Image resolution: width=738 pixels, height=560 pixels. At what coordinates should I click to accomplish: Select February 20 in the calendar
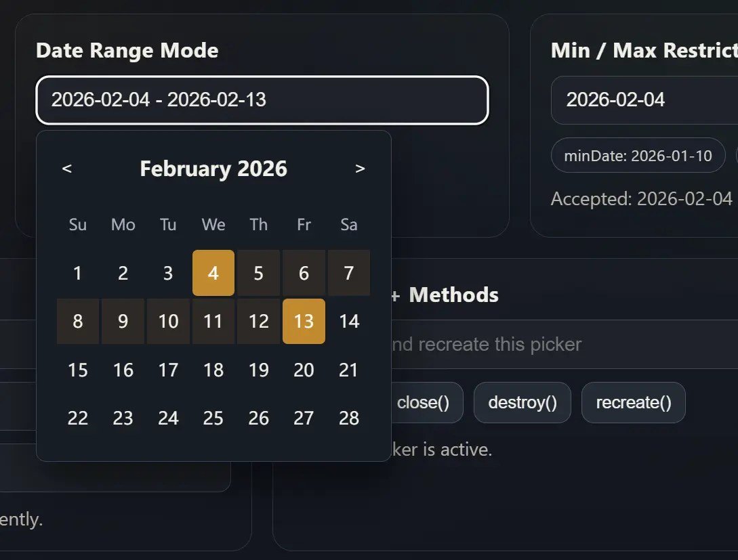(x=304, y=370)
